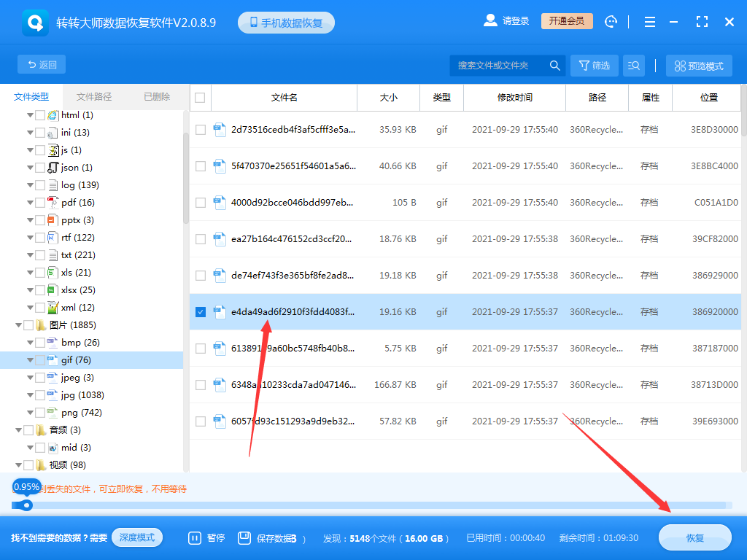Pause scanning with the 暂停 icon
Image resolution: width=747 pixels, height=560 pixels.
click(194, 537)
